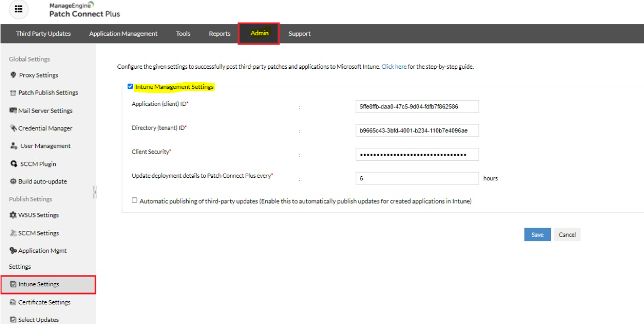Click the ManageEngine Patch Connect Plus logo
644x324 pixels.
pyautogui.click(x=84, y=9)
